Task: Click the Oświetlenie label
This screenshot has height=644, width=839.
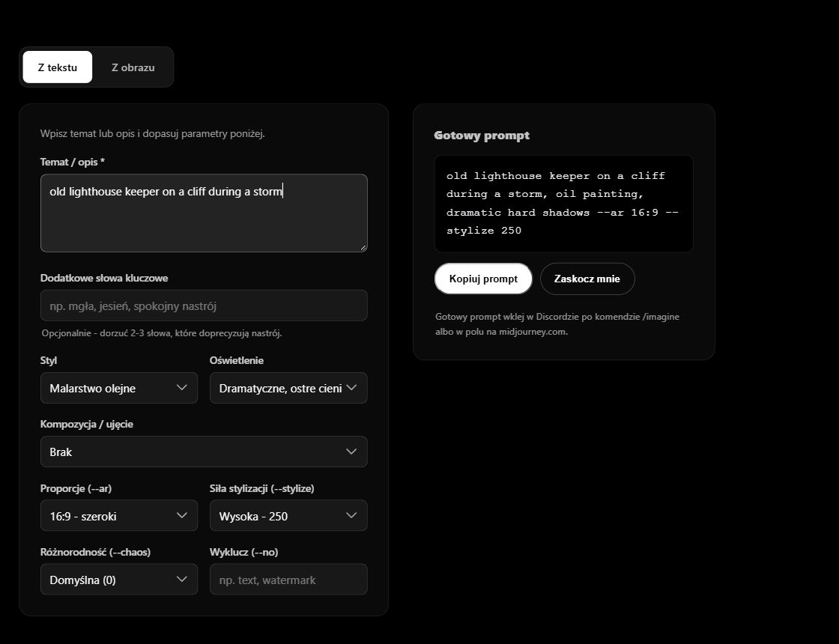Action: (x=237, y=360)
